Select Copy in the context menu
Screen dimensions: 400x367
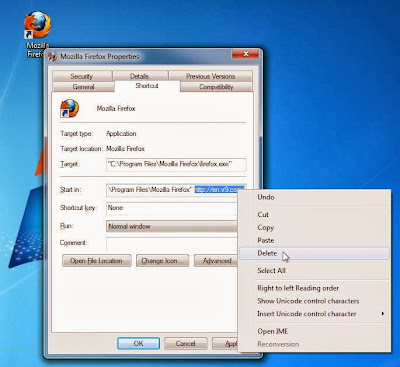[x=314, y=227]
